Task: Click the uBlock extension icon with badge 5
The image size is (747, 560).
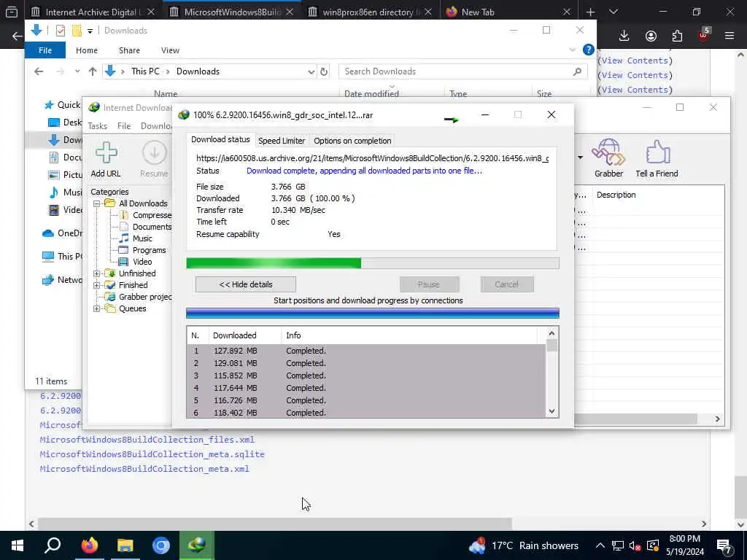Action: click(x=704, y=34)
